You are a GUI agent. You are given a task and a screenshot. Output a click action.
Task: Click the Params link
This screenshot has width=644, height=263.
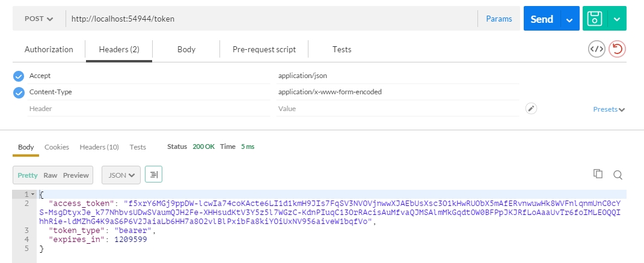click(x=499, y=19)
